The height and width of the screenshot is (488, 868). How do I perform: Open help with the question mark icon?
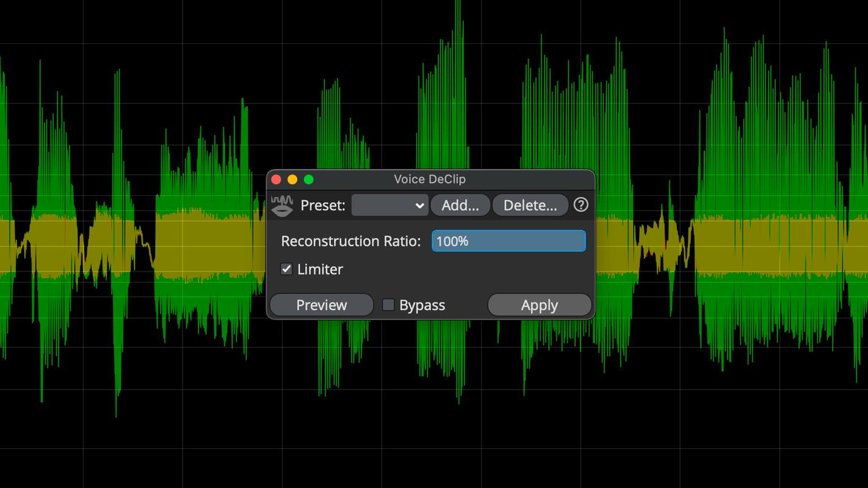[x=580, y=205]
